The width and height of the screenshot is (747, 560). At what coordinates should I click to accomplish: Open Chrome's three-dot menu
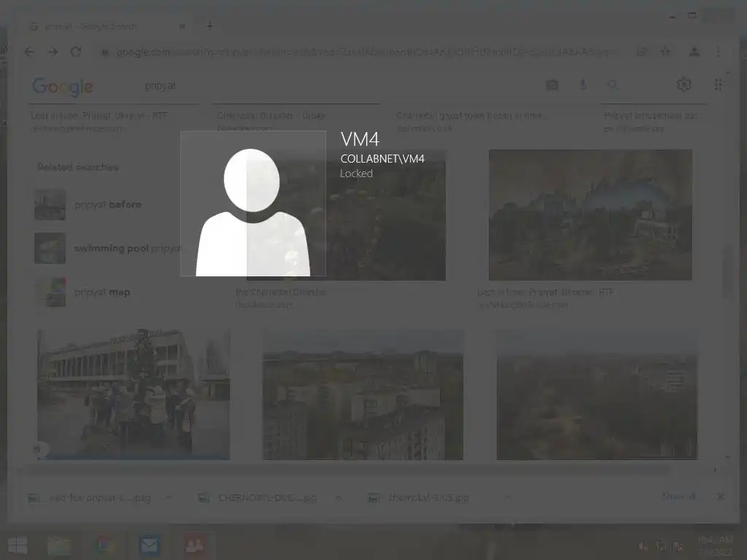719,52
